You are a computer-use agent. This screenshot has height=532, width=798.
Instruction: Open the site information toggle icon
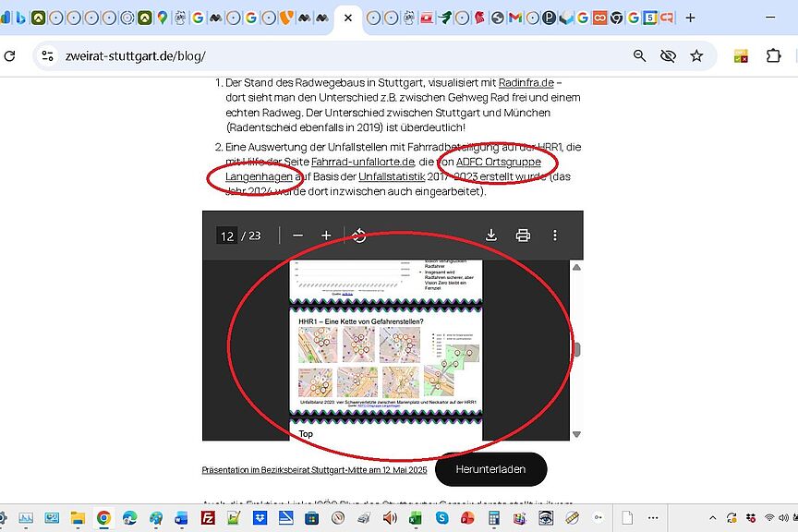click(x=48, y=56)
